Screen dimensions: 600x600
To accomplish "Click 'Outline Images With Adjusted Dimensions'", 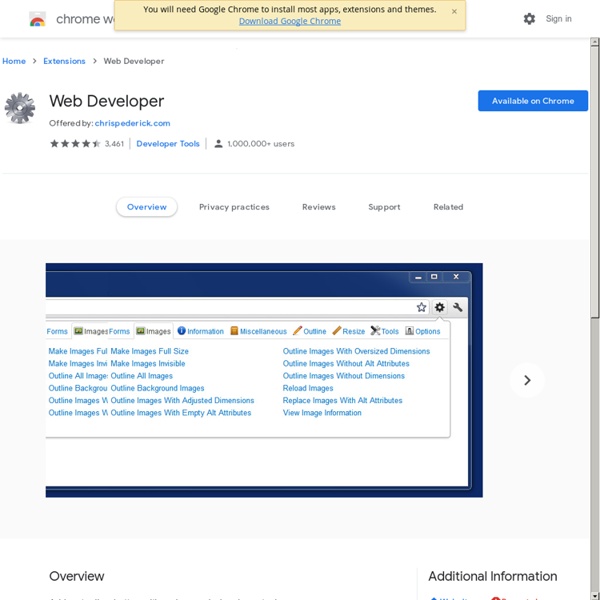I will click(x=182, y=401).
